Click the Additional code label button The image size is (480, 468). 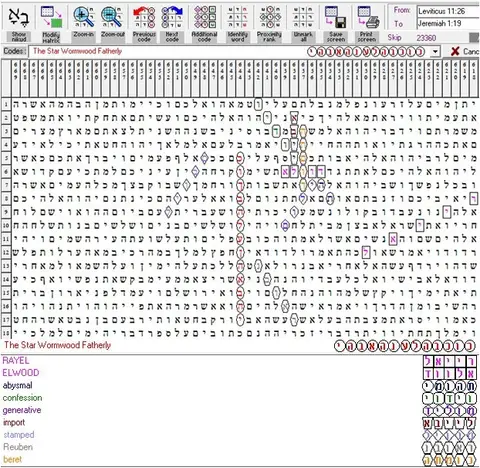pyautogui.click(x=204, y=37)
